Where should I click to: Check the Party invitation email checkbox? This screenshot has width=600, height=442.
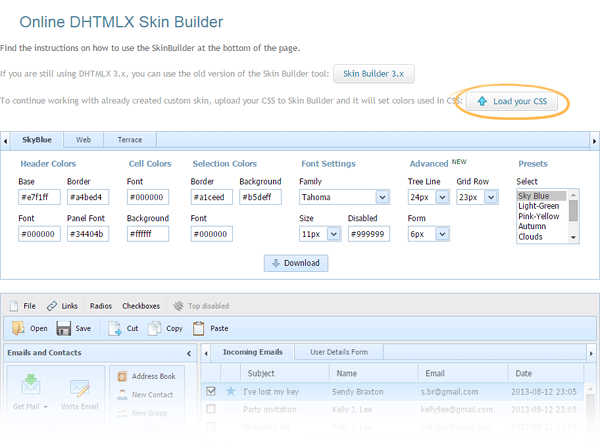tap(211, 409)
